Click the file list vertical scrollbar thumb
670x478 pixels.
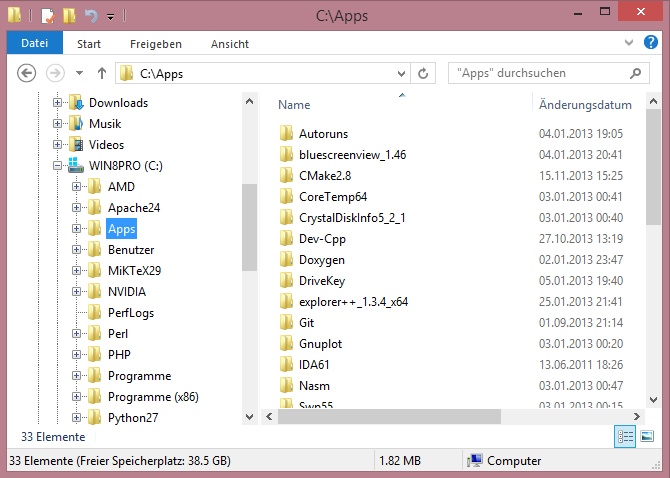pyautogui.click(x=653, y=167)
